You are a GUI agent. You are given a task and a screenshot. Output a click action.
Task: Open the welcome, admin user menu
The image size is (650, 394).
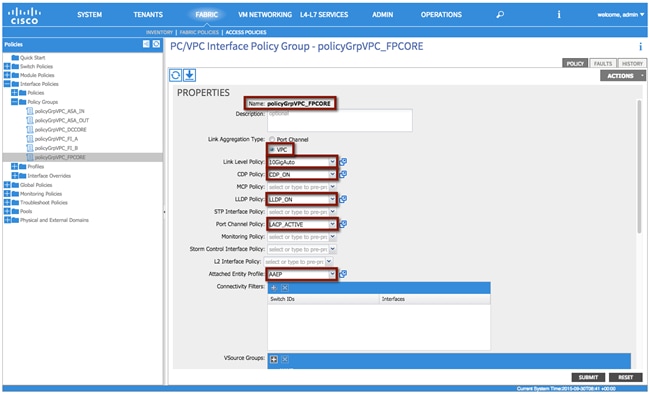621,15
